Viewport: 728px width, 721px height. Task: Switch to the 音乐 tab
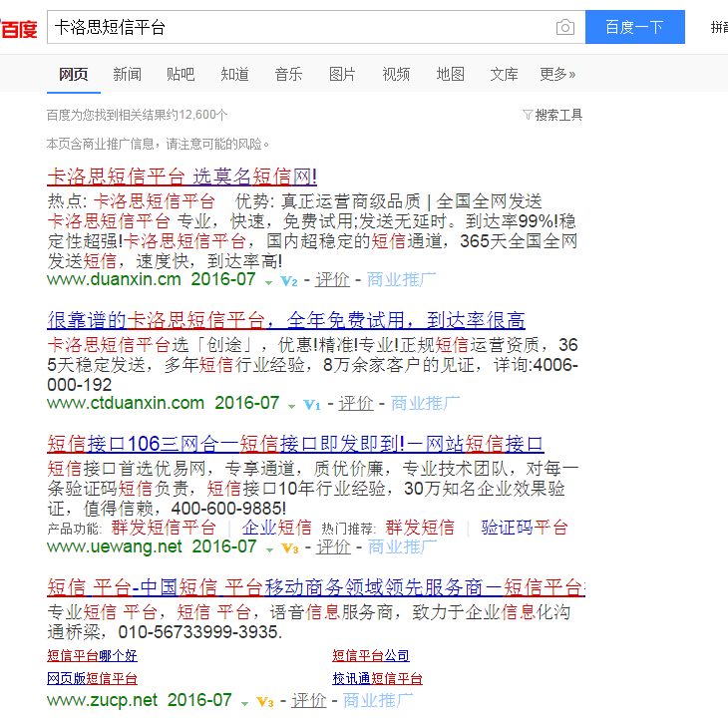(289, 74)
